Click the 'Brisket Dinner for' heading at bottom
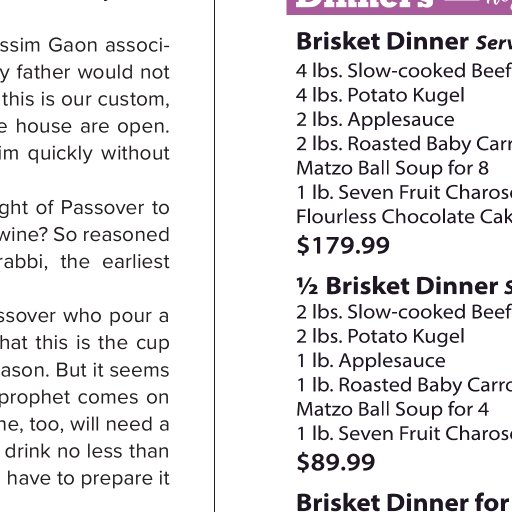 403,503
